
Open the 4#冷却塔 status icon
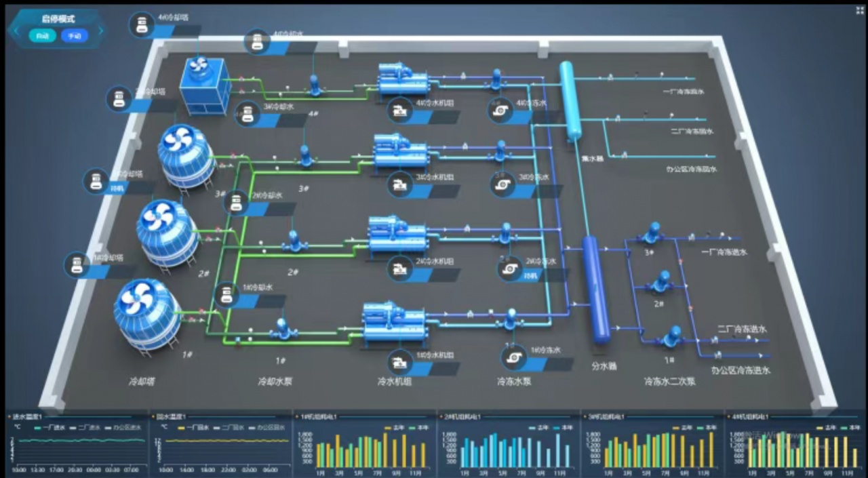click(x=141, y=25)
